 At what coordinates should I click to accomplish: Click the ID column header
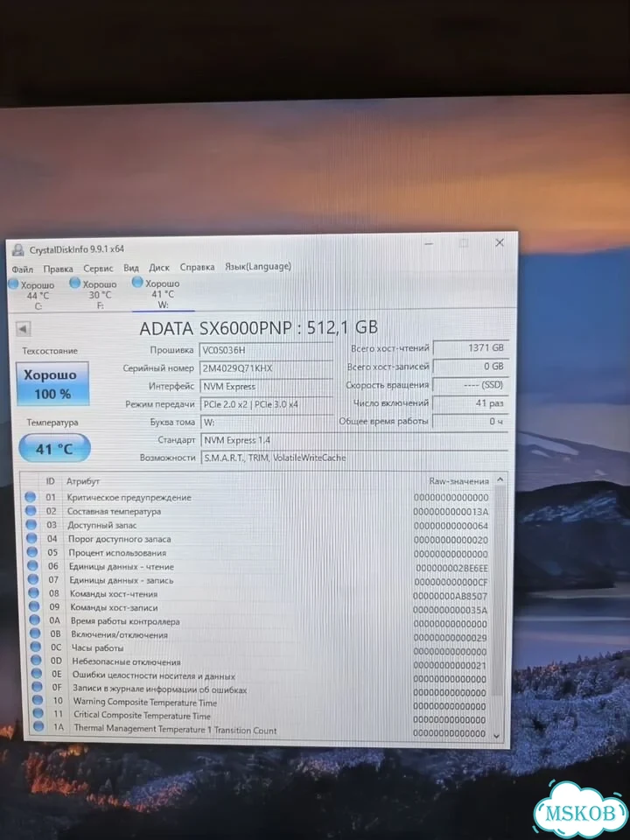(x=50, y=481)
